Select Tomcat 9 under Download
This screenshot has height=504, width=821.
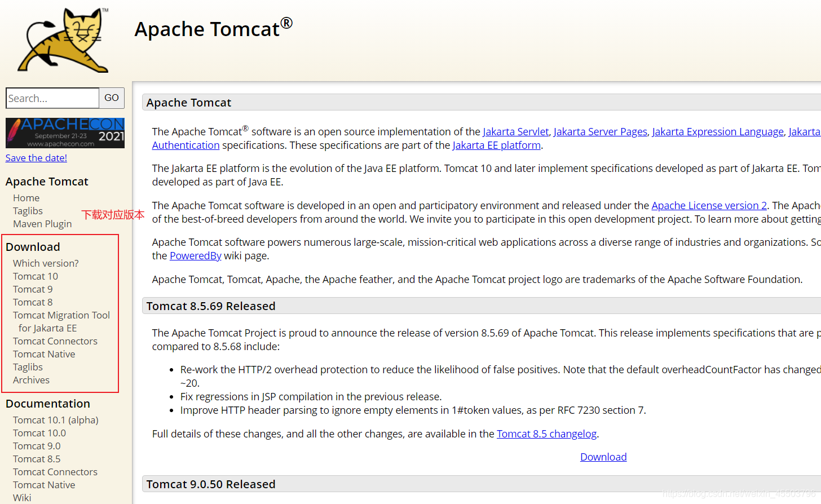click(33, 289)
